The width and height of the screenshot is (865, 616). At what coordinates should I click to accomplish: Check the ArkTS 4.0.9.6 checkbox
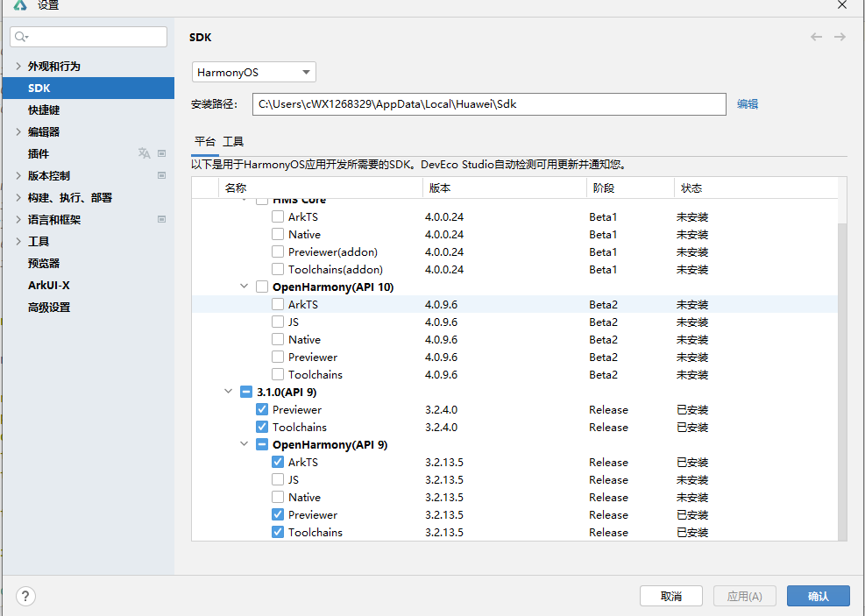click(278, 304)
